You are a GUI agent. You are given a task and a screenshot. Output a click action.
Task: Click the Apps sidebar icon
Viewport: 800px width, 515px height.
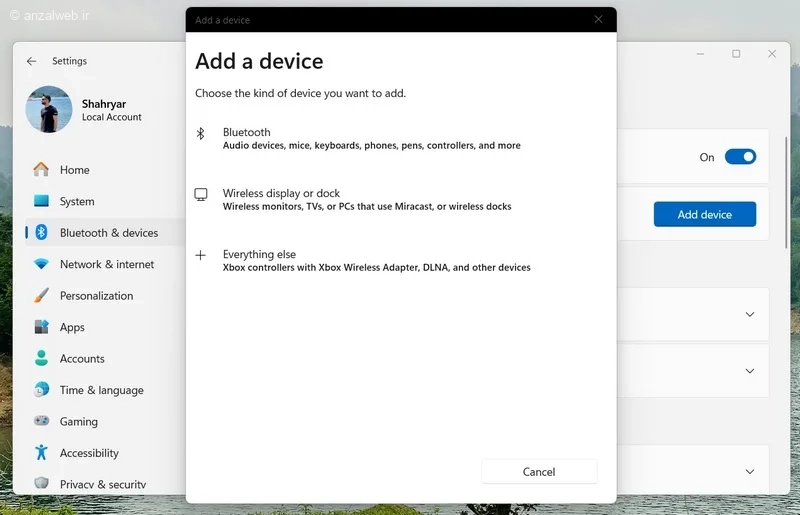(x=41, y=327)
